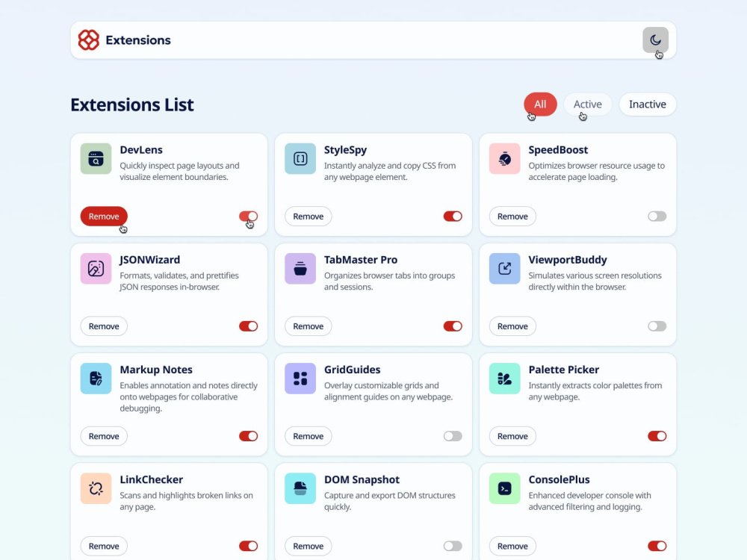
Task: Switch off JSONWizard extension
Action: coord(248,326)
